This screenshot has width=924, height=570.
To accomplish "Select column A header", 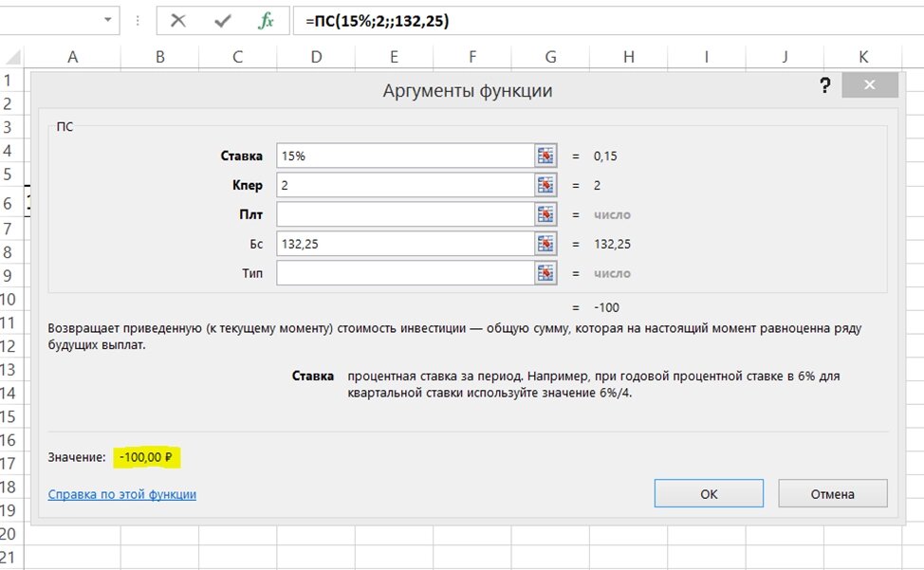I will point(72,57).
